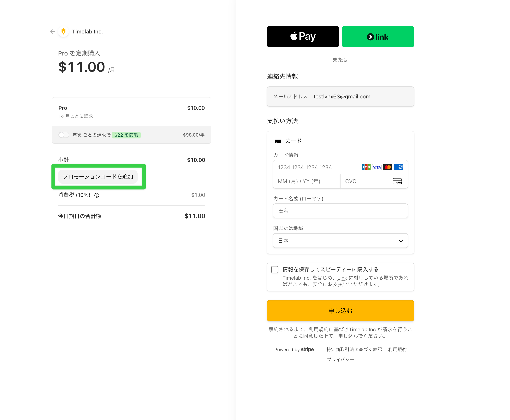
Task: Pay with the green Link button
Action: [378, 37]
